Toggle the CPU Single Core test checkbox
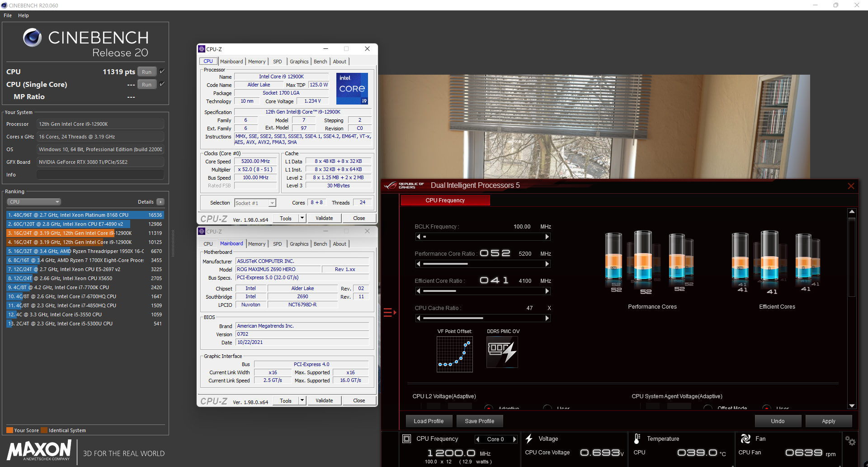This screenshot has height=467, width=868. coord(162,84)
